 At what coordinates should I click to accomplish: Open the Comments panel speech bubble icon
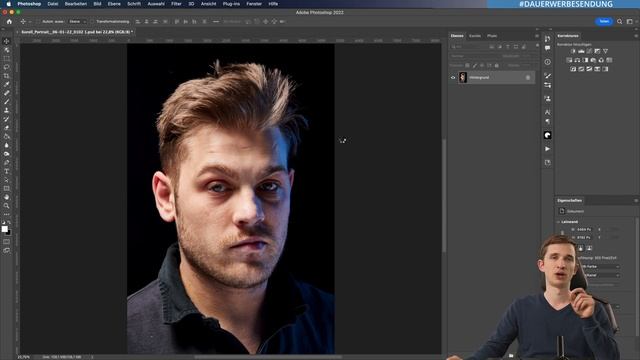[547, 48]
